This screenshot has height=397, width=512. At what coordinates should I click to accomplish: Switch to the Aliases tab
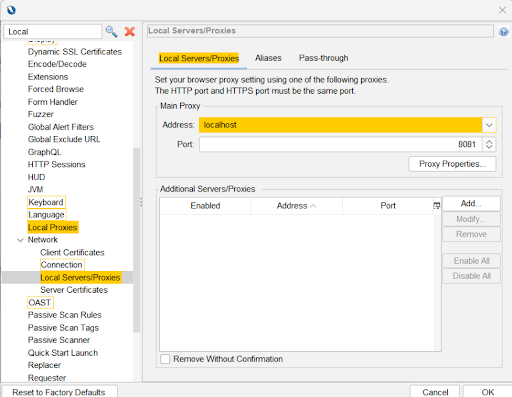tap(268, 58)
